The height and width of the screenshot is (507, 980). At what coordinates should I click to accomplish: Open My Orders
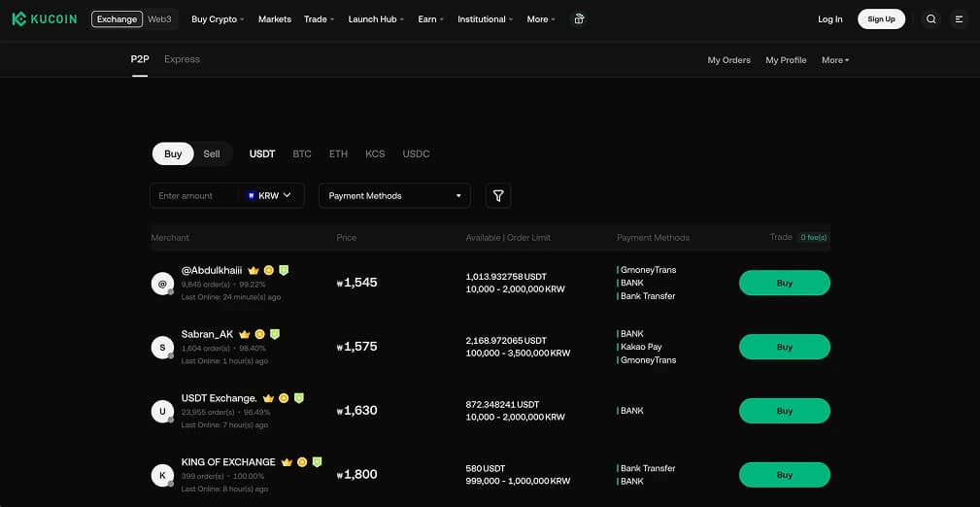point(728,60)
